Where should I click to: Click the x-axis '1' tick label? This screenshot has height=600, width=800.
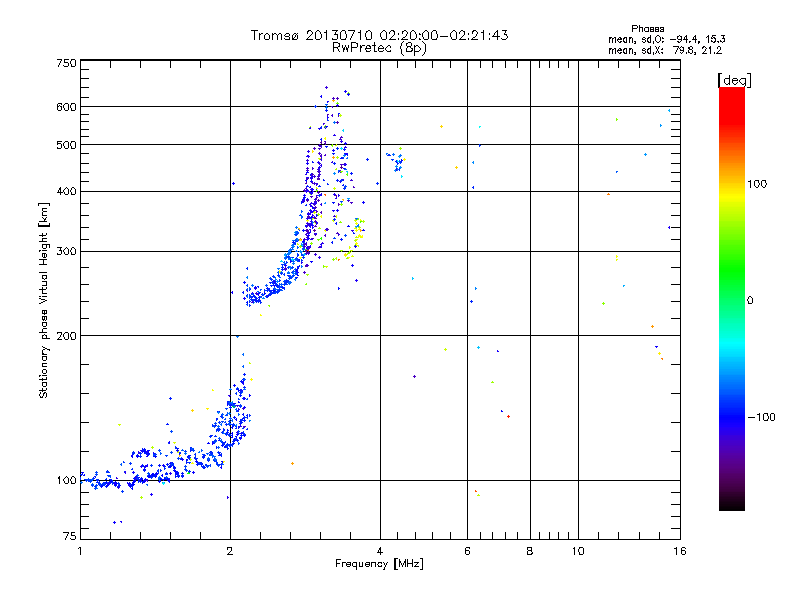(80, 551)
